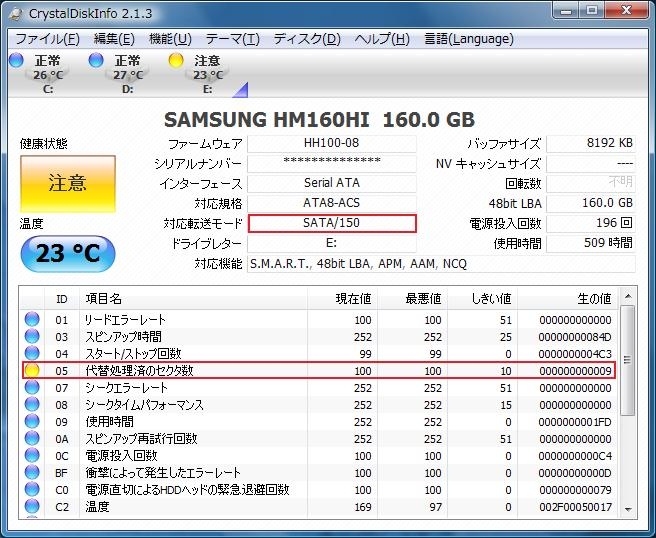Click the しきい値 column header
This screenshot has height=538, width=656.
[482, 299]
